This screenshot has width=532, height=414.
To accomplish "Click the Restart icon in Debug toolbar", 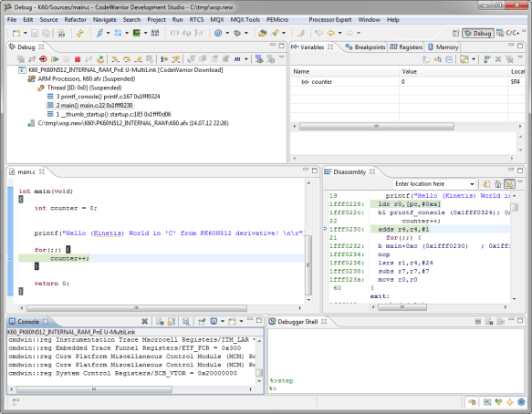I will [100, 59].
